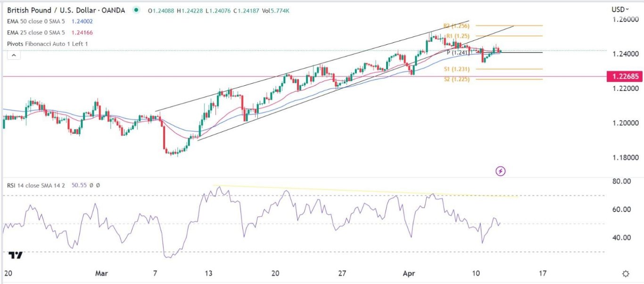
Task: Select the Pivots Fibonacci indicator legend
Action: tap(48, 44)
